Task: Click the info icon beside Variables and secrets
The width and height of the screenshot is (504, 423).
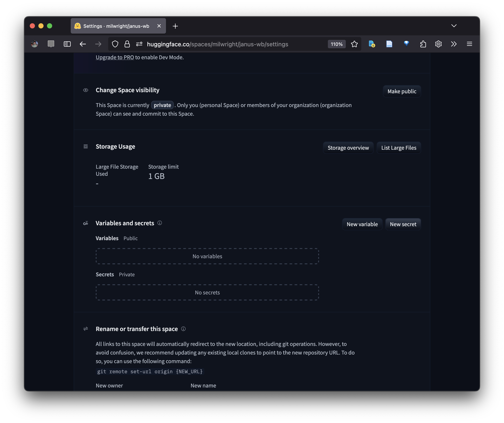Action: (x=160, y=223)
